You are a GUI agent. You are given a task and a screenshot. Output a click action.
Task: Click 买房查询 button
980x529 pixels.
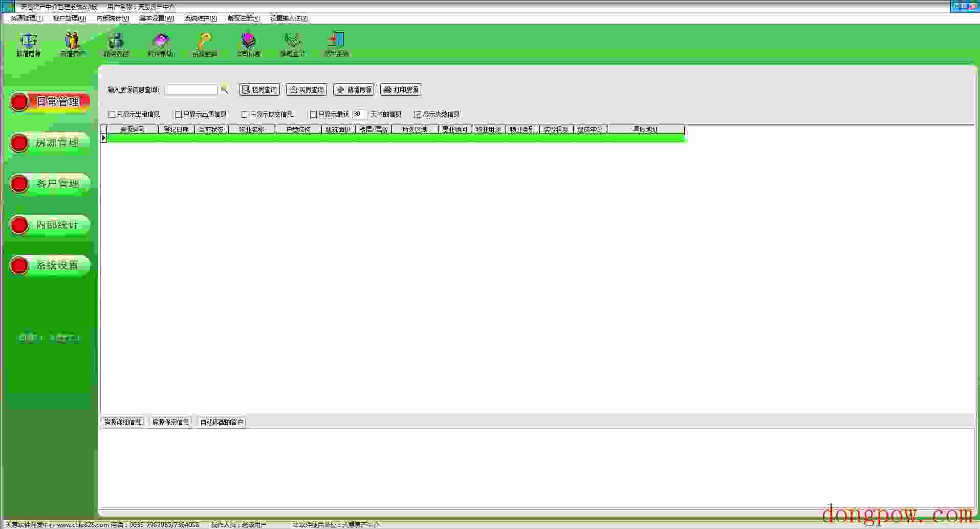click(307, 90)
